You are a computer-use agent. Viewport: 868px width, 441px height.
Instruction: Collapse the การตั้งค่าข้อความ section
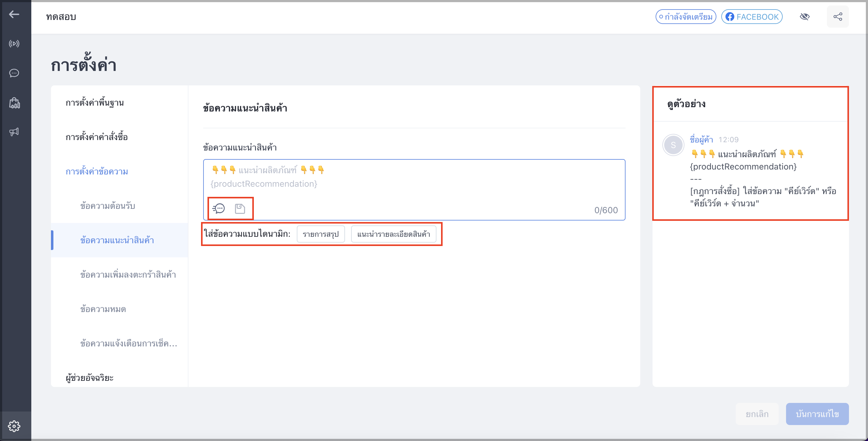(97, 171)
